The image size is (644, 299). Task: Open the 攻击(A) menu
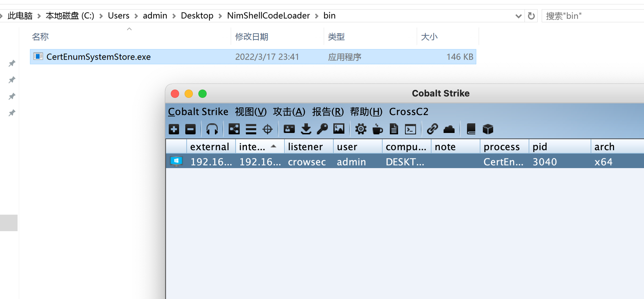(x=289, y=112)
